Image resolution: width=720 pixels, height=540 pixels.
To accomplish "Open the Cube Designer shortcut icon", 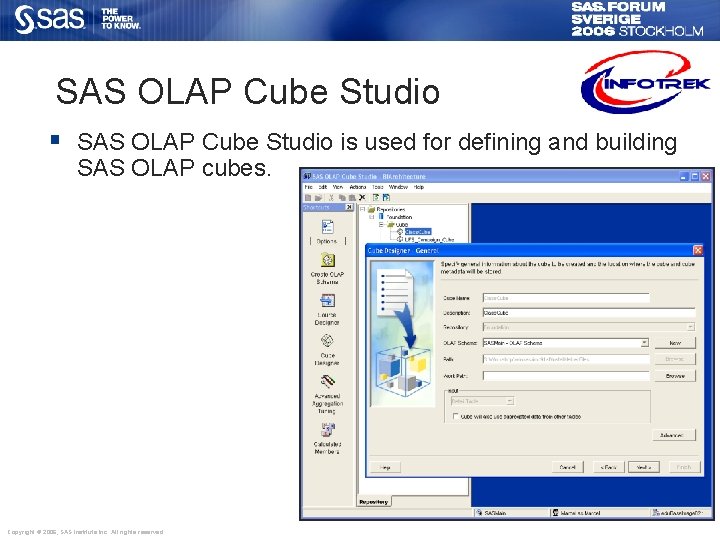I will click(327, 341).
